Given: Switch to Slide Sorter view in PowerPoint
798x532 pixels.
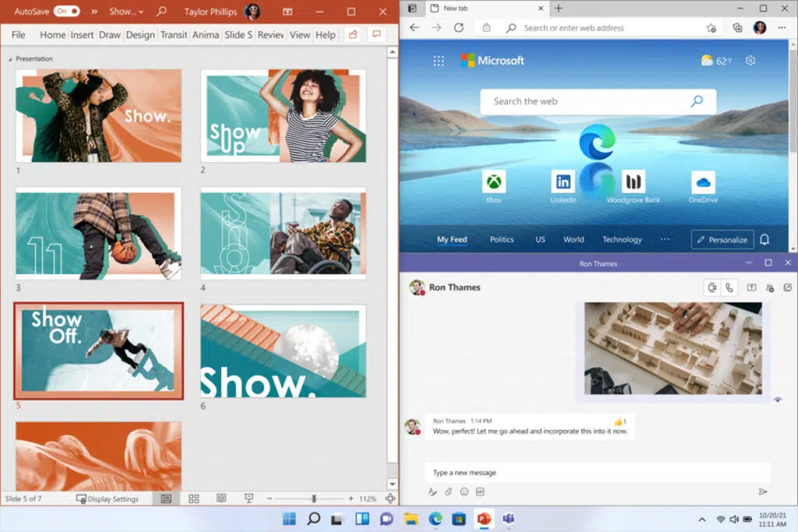Looking at the screenshot, I should tap(193, 499).
